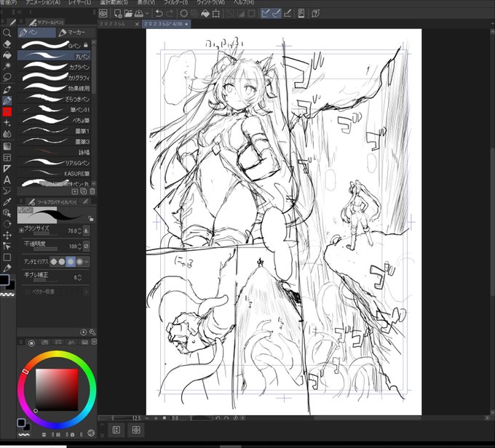Toggle snap to ruler in the command bar
This screenshot has height=448, width=495.
pos(266,13)
